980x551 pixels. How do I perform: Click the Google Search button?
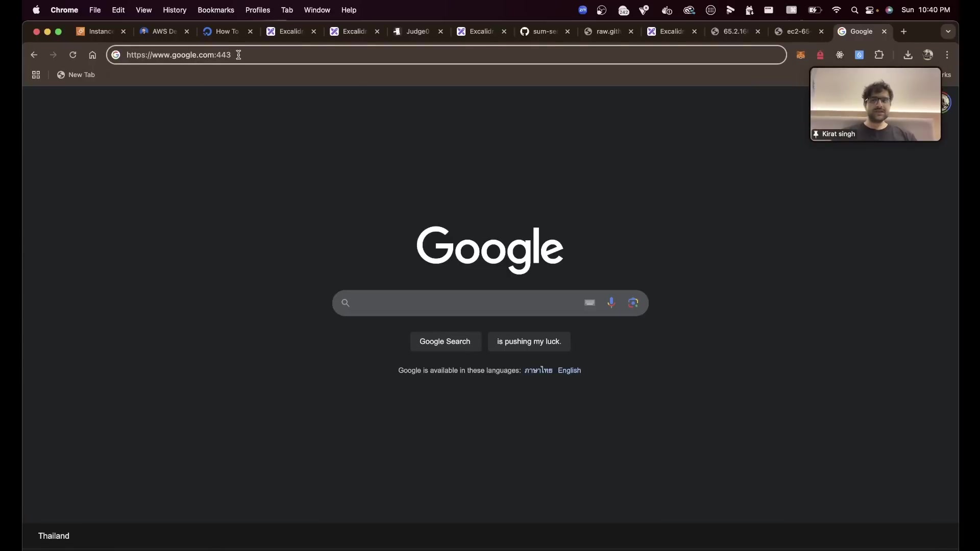coord(445,342)
